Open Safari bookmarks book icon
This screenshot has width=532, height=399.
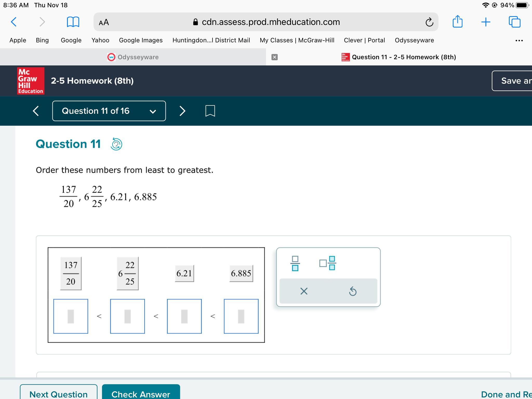tap(73, 22)
